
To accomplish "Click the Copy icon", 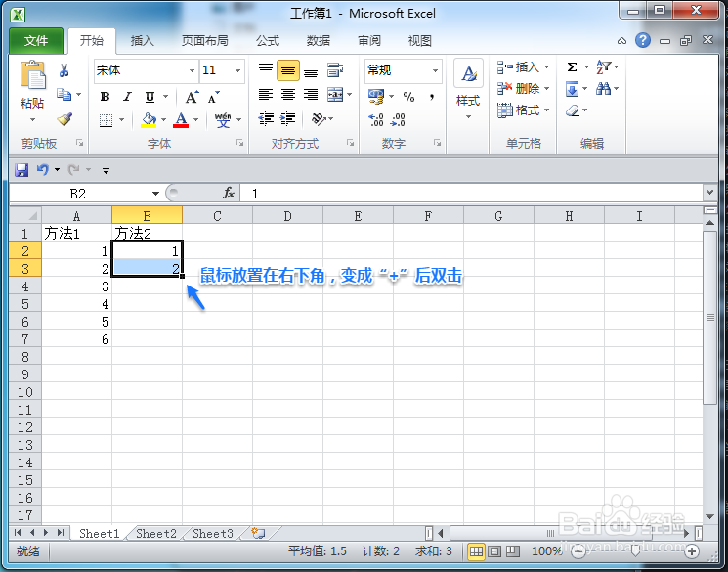I will coord(64,94).
